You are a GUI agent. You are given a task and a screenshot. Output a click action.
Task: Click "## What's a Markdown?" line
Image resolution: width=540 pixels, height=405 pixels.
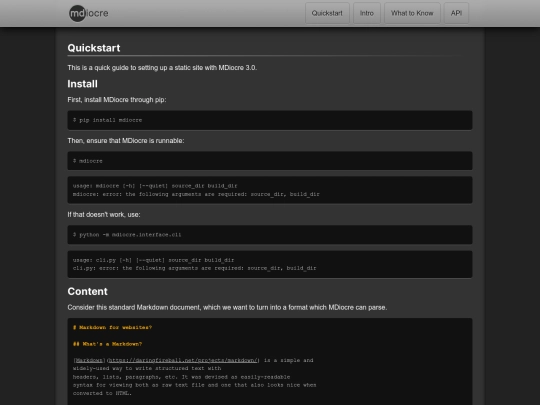point(107,344)
